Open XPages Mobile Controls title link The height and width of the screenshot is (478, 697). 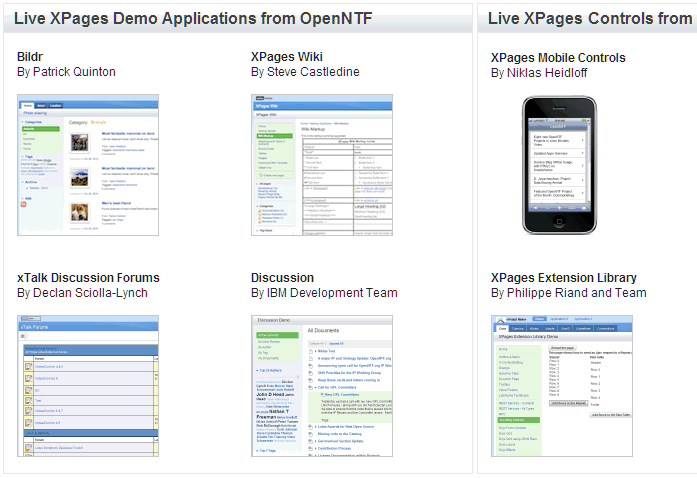[x=558, y=58]
